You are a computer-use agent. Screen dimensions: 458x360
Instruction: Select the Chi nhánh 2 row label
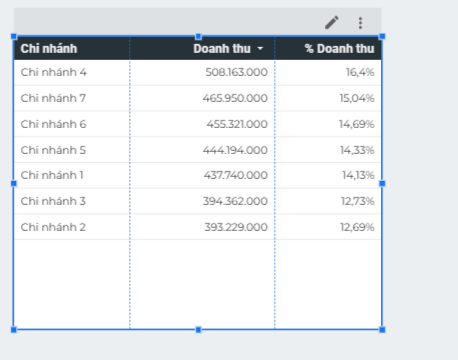point(53,227)
